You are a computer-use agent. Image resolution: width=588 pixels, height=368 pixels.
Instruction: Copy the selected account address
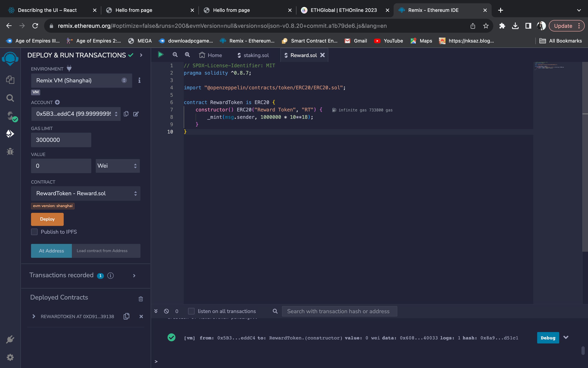click(126, 114)
